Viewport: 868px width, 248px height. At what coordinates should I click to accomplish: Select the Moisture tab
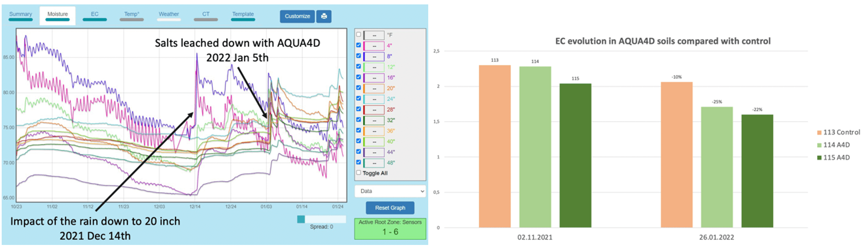click(57, 16)
